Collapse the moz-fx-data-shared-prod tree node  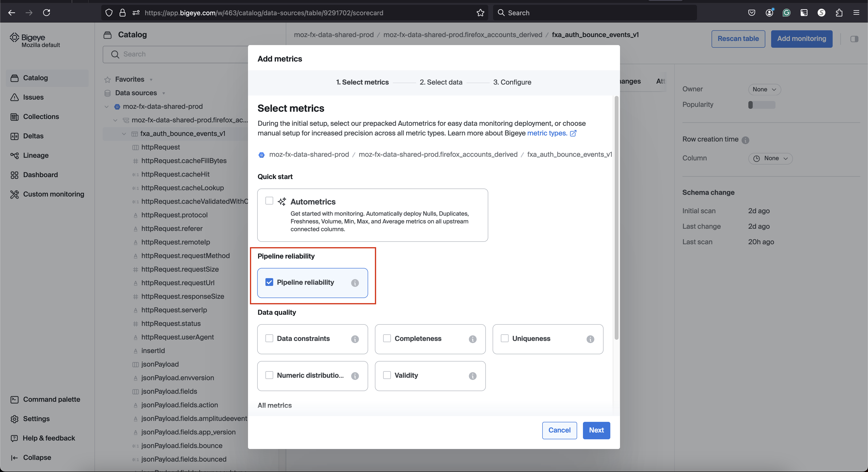pos(107,107)
